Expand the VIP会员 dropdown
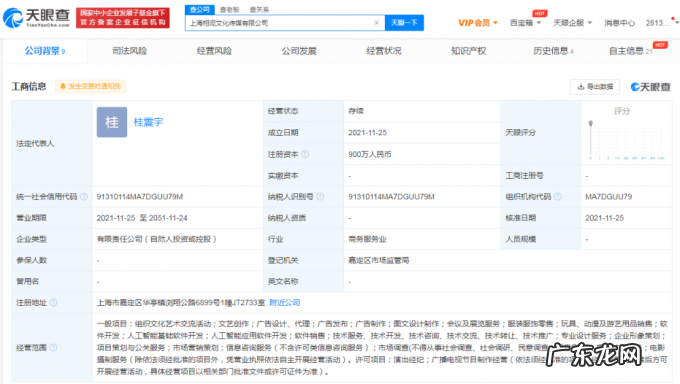The image size is (680, 384). 478,23
